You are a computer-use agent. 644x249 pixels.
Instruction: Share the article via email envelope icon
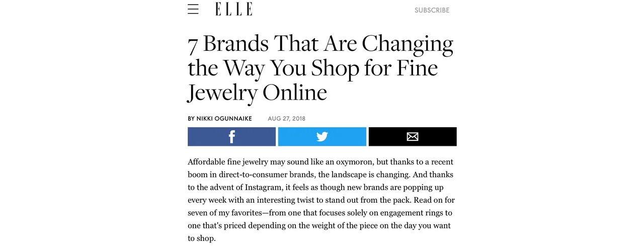413,137
